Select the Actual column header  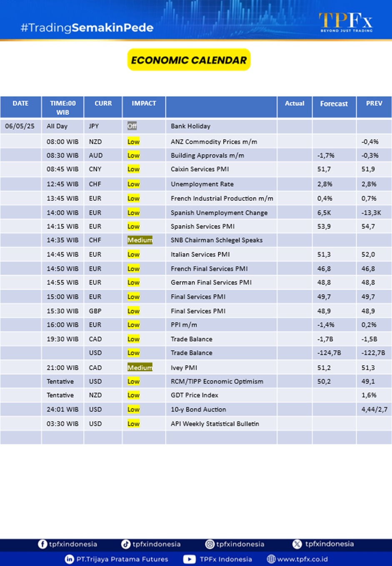pyautogui.click(x=295, y=107)
